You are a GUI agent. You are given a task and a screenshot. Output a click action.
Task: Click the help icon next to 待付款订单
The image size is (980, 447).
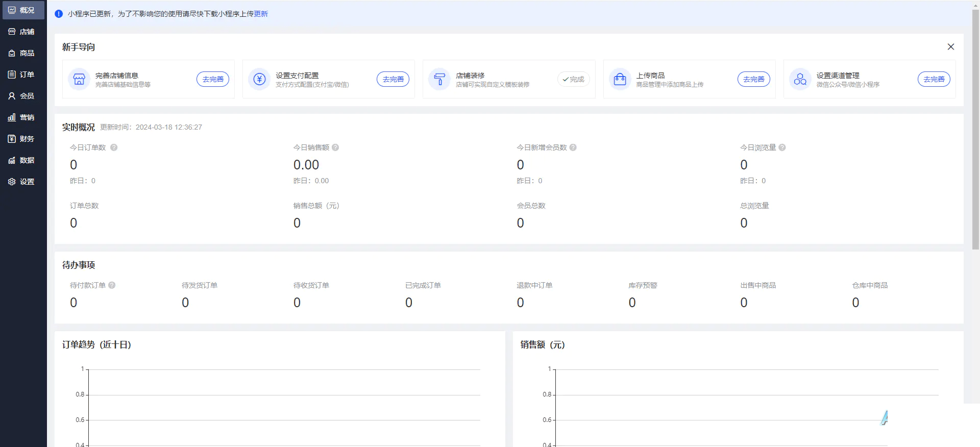click(x=112, y=285)
